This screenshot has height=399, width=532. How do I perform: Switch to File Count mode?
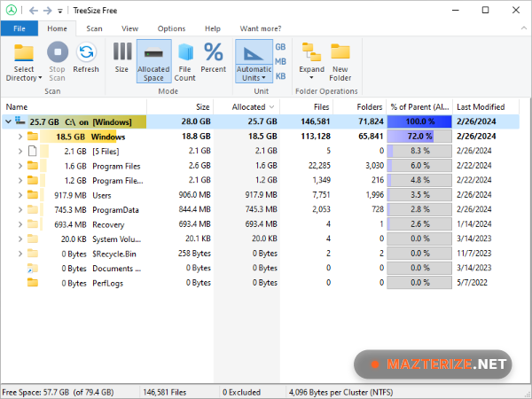[x=185, y=62]
